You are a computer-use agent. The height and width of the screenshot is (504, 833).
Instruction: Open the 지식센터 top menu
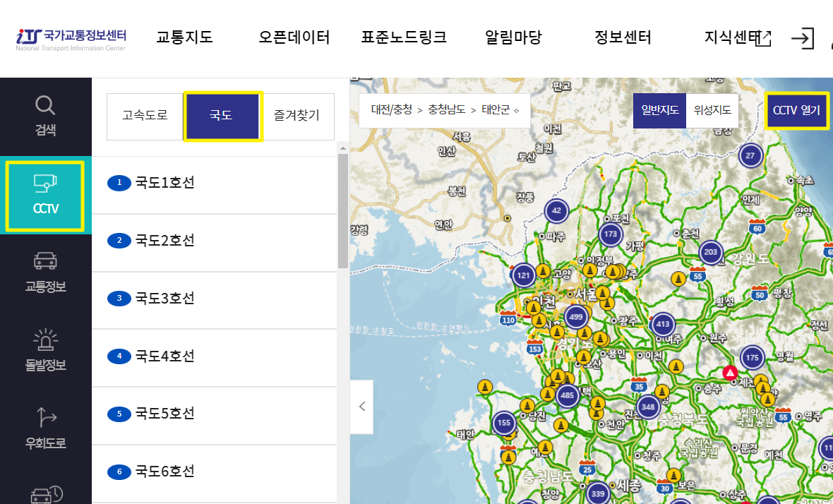tap(731, 37)
